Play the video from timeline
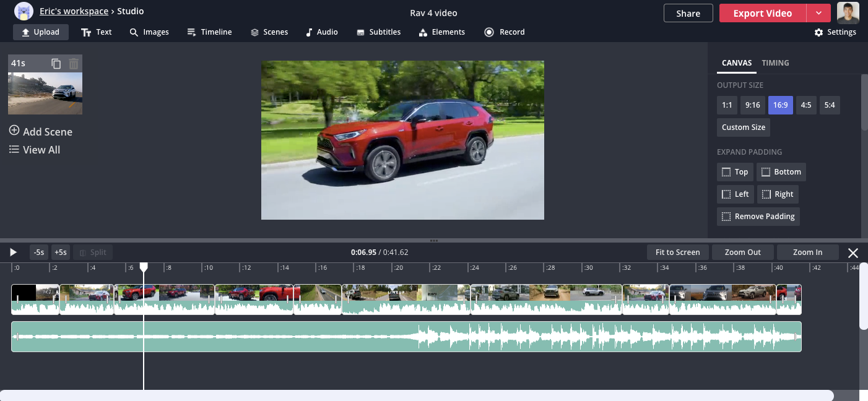The height and width of the screenshot is (401, 868). pos(13,252)
